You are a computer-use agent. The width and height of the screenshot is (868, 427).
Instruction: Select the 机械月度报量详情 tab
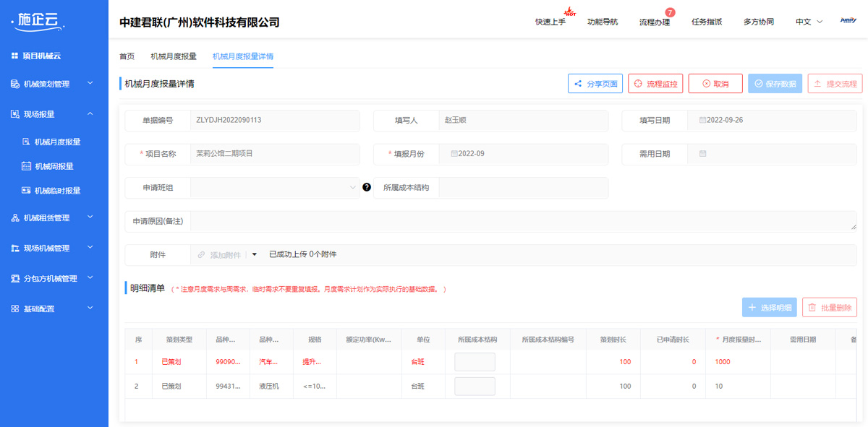243,56
